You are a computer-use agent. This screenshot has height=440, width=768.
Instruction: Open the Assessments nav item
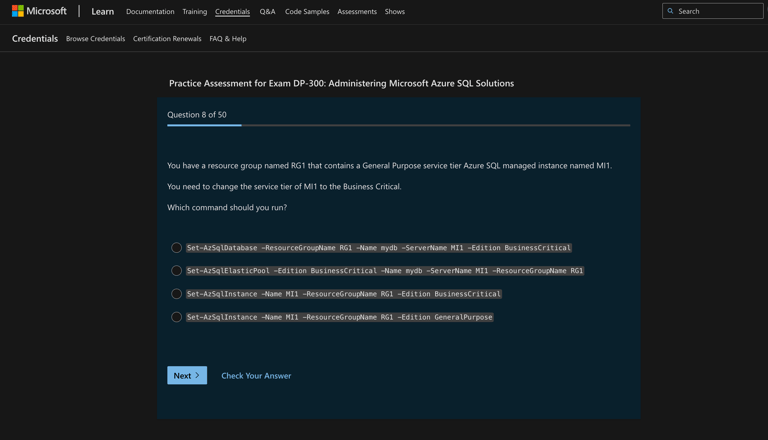pyautogui.click(x=357, y=12)
